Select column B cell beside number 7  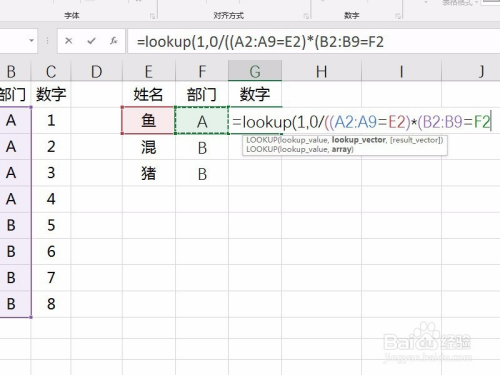[x=15, y=278]
